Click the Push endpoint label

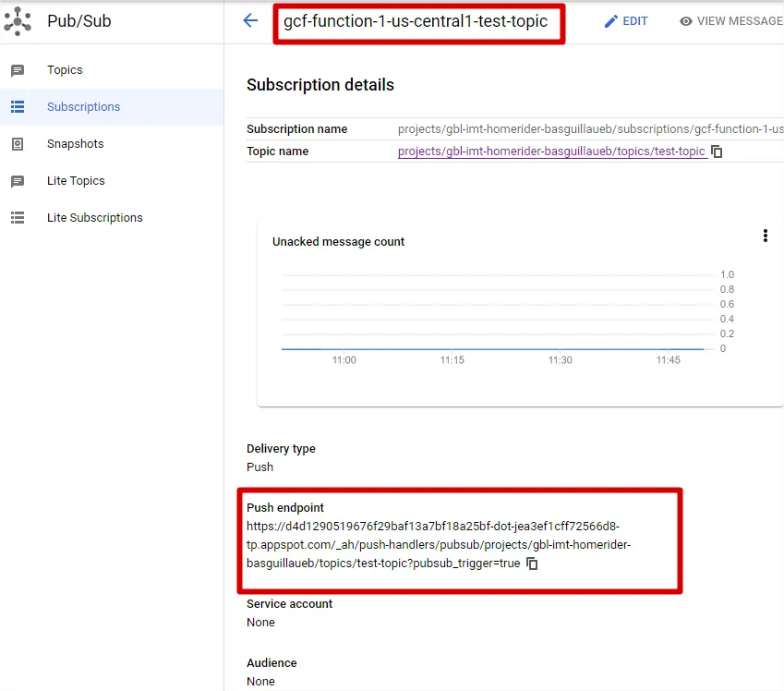coord(285,508)
